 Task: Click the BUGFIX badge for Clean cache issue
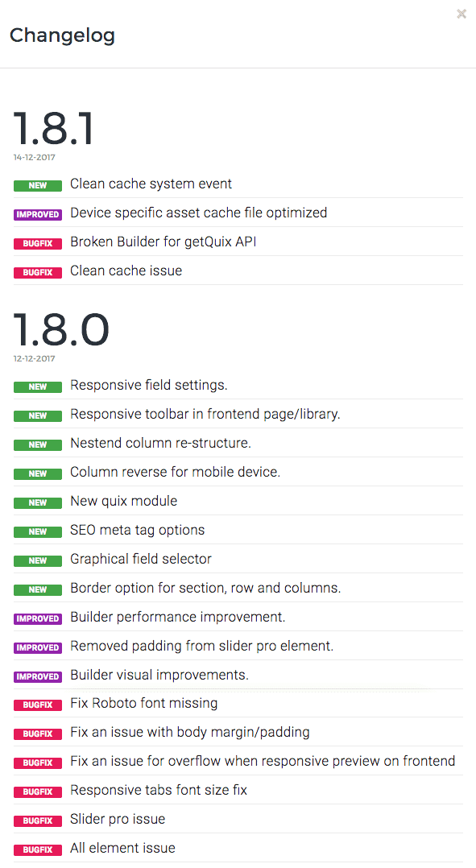click(x=37, y=272)
